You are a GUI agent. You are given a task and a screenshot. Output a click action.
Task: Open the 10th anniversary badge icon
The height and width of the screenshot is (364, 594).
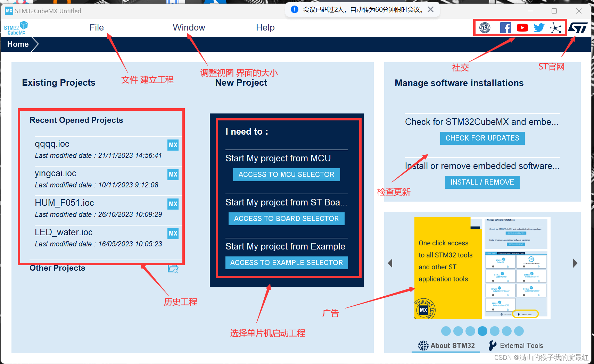click(485, 27)
